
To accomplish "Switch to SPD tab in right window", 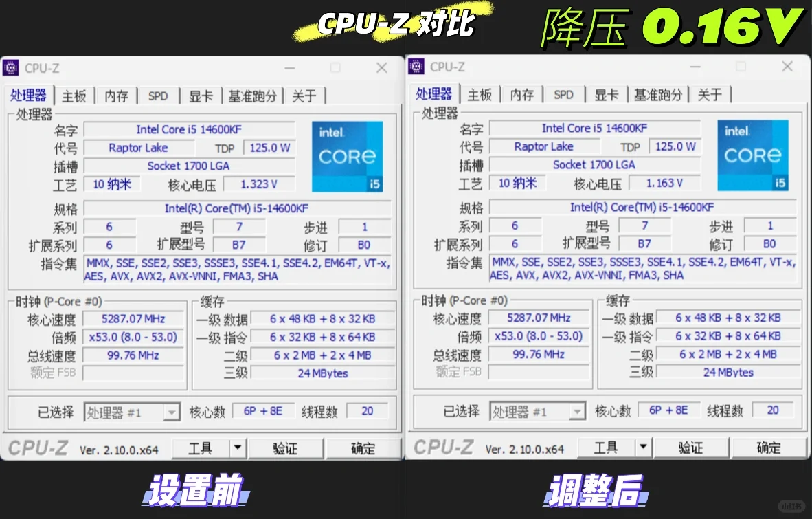I will click(x=563, y=95).
